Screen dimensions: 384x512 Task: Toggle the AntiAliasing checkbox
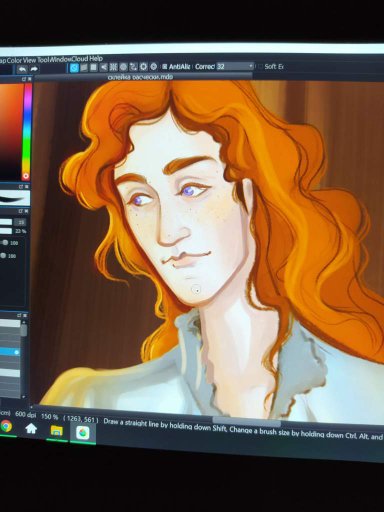164,67
